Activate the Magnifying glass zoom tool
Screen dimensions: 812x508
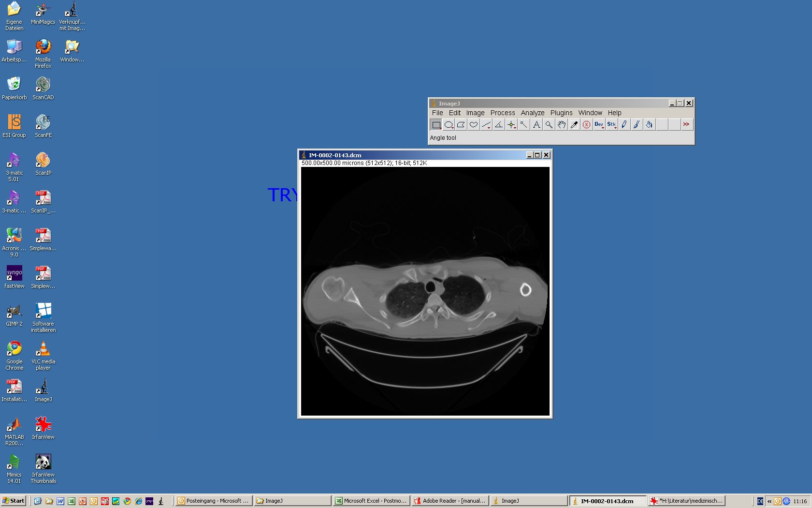pyautogui.click(x=549, y=125)
